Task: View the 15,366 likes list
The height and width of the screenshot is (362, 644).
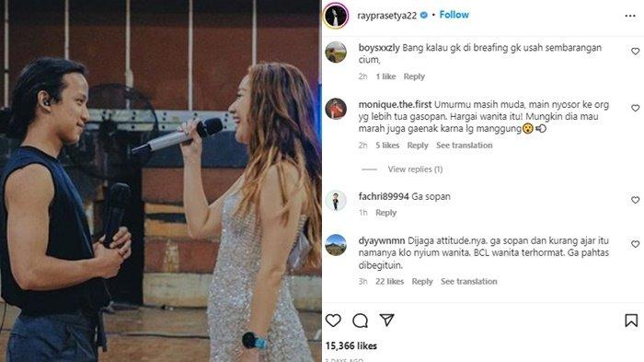Action: [x=351, y=346]
